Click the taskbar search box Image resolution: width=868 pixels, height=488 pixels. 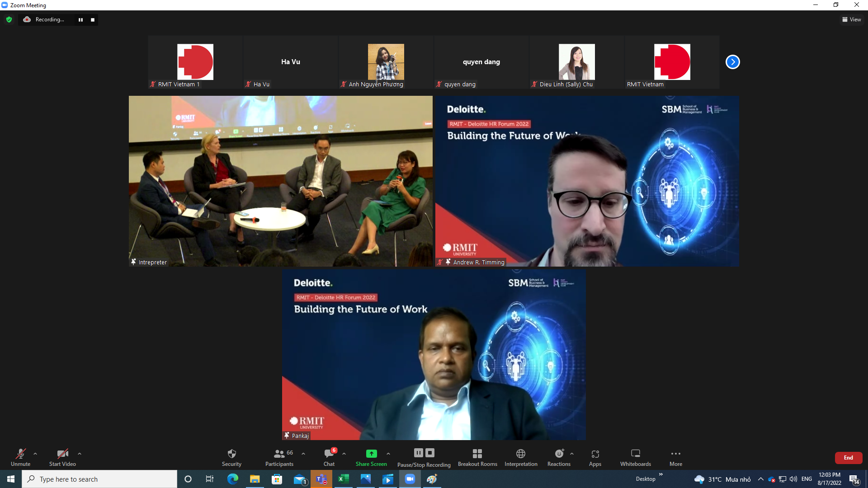coord(99,479)
